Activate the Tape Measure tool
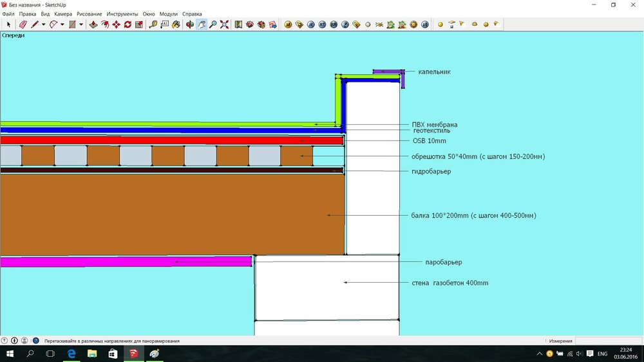The width and height of the screenshot is (644, 362). pyautogui.click(x=153, y=24)
